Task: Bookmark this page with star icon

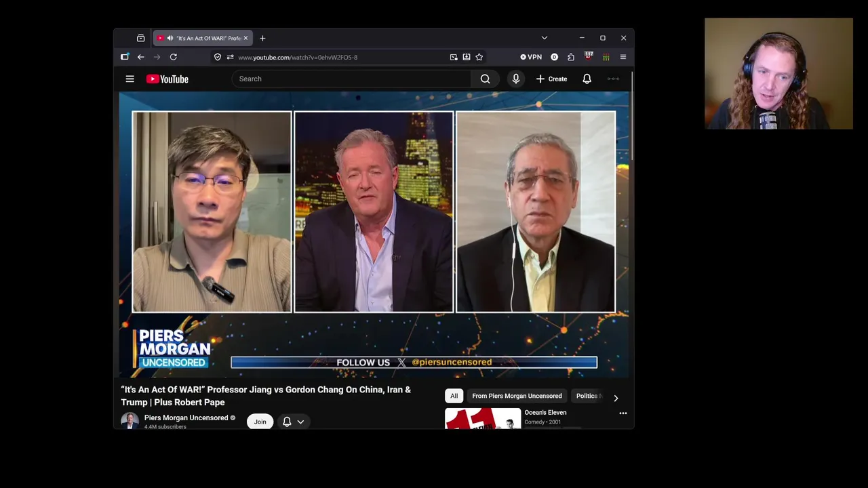Action: (479, 57)
